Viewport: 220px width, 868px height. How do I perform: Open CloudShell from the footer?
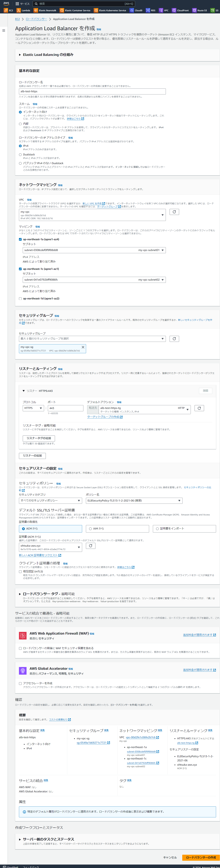pos(10,867)
